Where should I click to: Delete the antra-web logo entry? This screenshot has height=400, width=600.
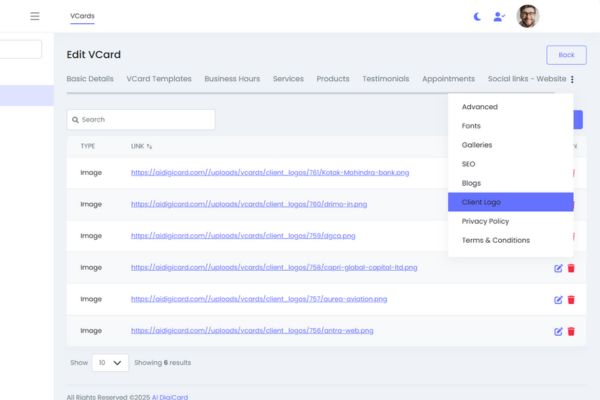[571, 331]
